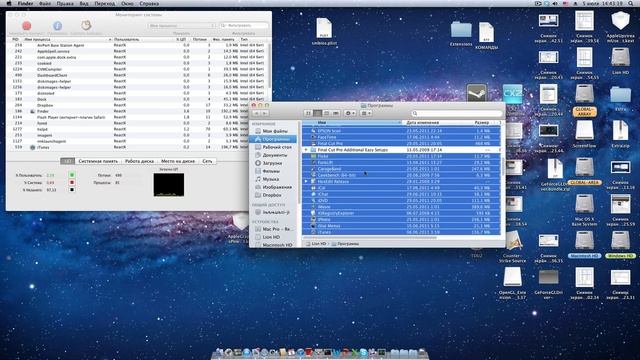Open Документы in Finder sidebar
Viewport: 640px width, 360px height.
coord(274,155)
